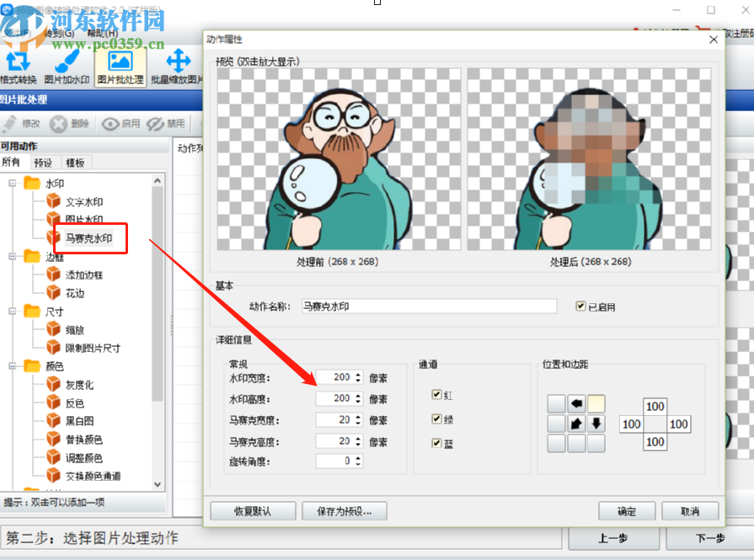
Task: Open the 格式转换 format conversion tool
Action: [18, 67]
